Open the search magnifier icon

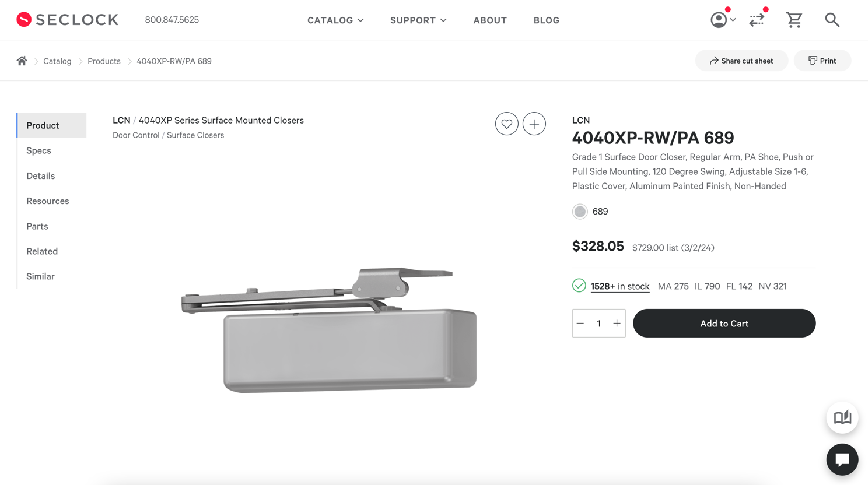832,20
